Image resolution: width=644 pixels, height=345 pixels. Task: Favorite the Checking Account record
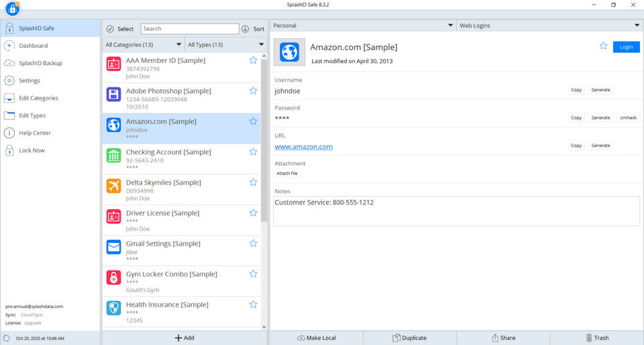pos(253,152)
